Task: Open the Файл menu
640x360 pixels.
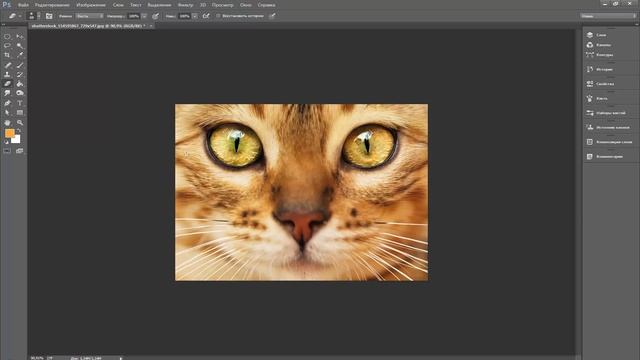Action: click(23, 5)
